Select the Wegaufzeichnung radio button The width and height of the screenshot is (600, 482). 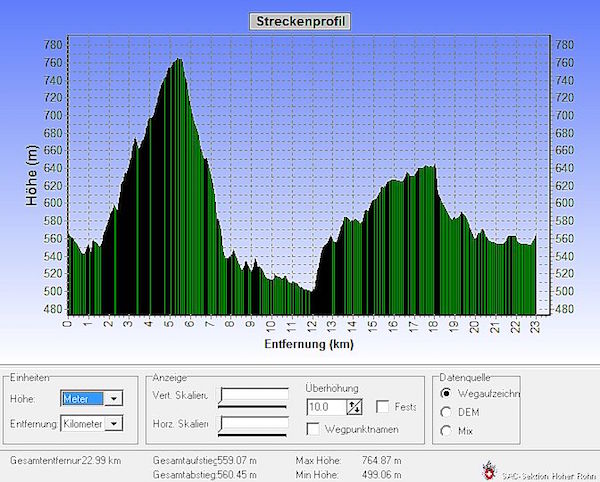pyautogui.click(x=445, y=393)
